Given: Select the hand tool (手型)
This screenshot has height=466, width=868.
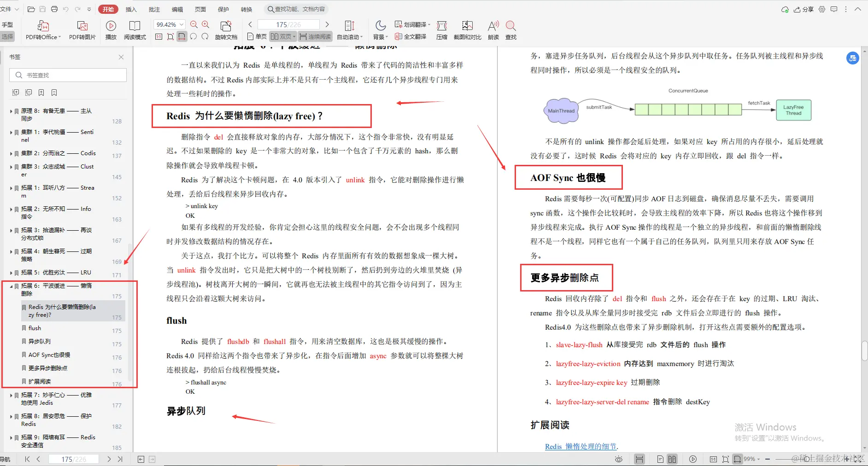Looking at the screenshot, I should point(7,24).
